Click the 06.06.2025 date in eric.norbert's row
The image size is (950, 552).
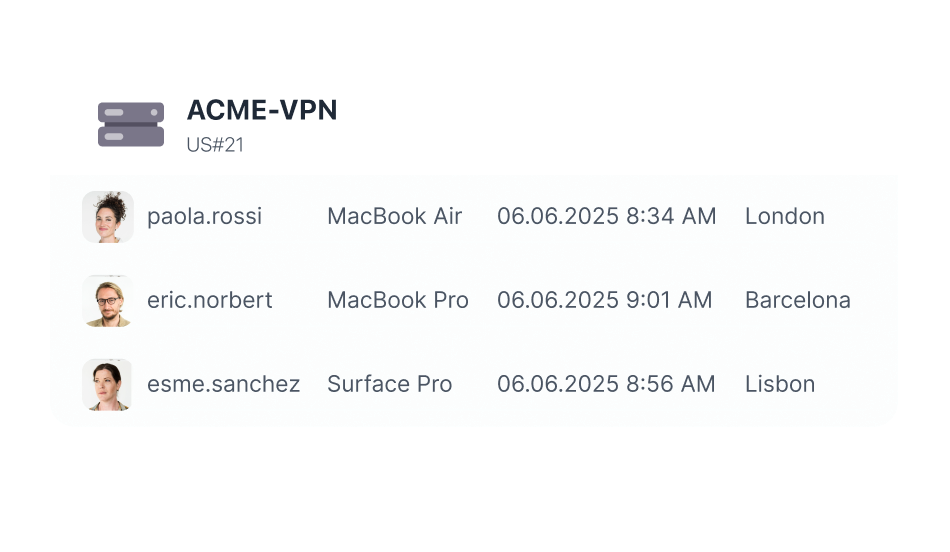[x=559, y=301]
